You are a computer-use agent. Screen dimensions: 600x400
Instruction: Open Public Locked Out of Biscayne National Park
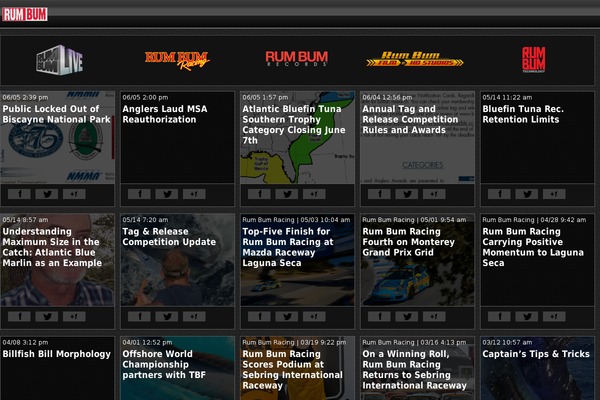point(56,114)
